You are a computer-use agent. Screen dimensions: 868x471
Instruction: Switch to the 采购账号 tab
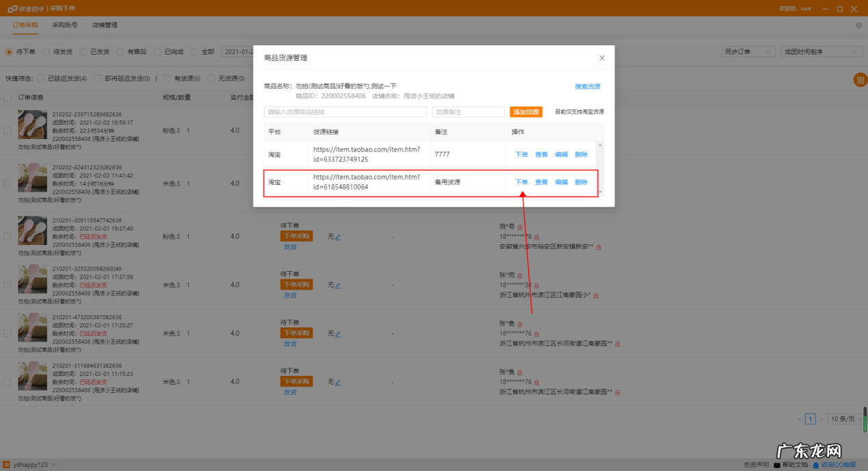(x=66, y=25)
